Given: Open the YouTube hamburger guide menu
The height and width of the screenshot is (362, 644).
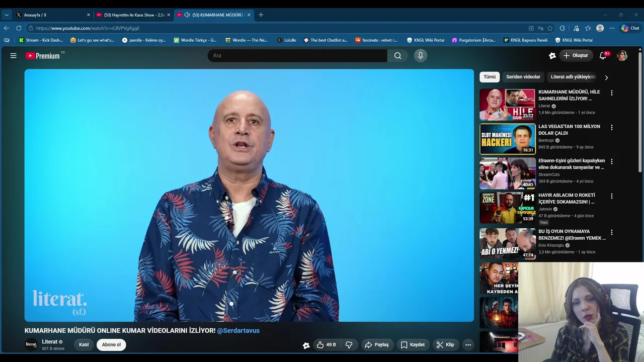Looking at the screenshot, I should coord(14,56).
